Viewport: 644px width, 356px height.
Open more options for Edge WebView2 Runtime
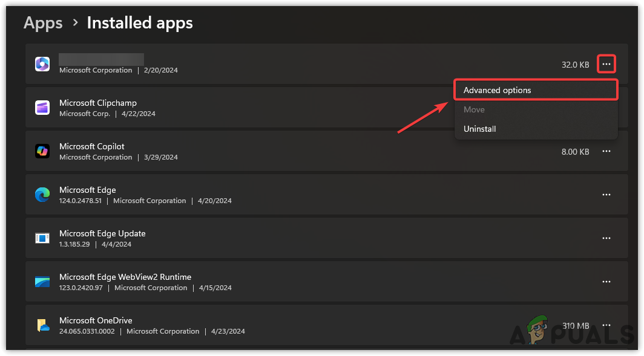coord(606,282)
